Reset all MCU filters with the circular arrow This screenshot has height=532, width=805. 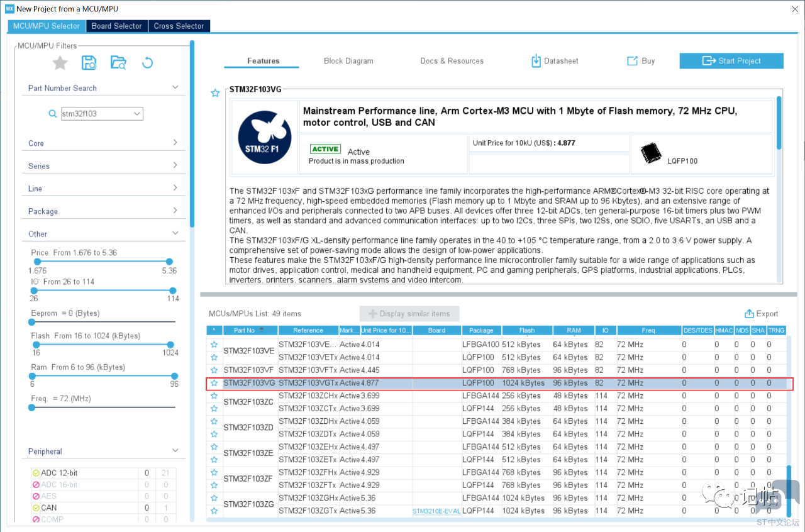pos(147,63)
